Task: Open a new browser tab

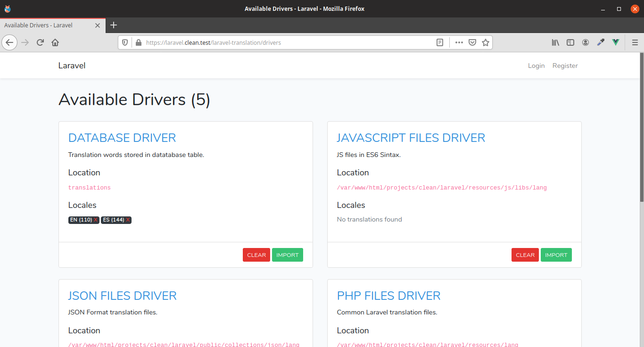Action: click(x=114, y=25)
